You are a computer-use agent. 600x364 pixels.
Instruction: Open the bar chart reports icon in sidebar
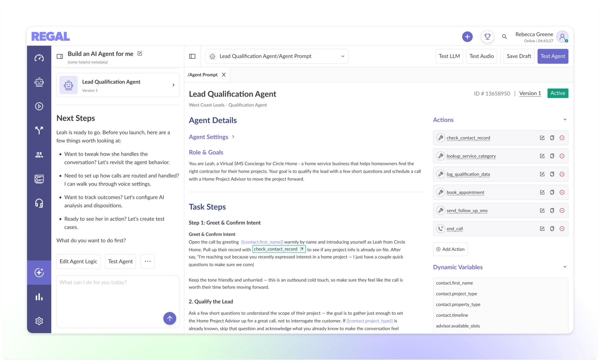(39, 297)
